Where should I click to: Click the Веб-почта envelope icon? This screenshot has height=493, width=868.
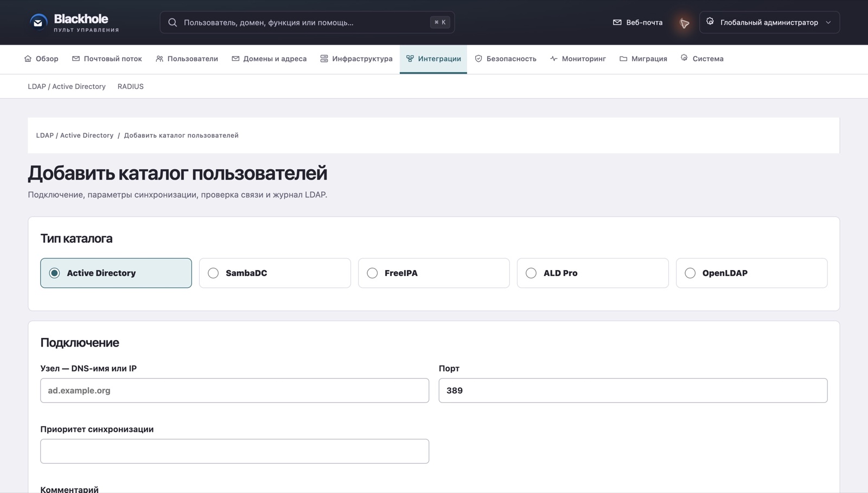617,22
